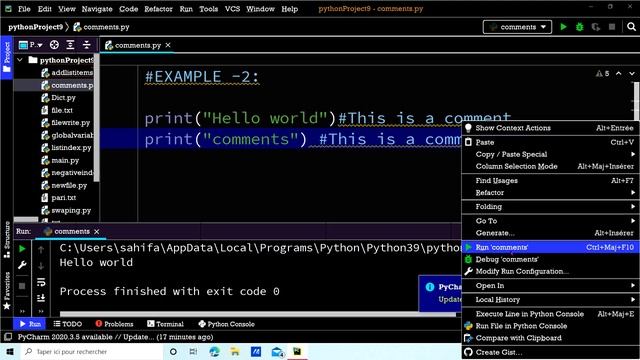Go to next highlighted error arrow

(632, 73)
